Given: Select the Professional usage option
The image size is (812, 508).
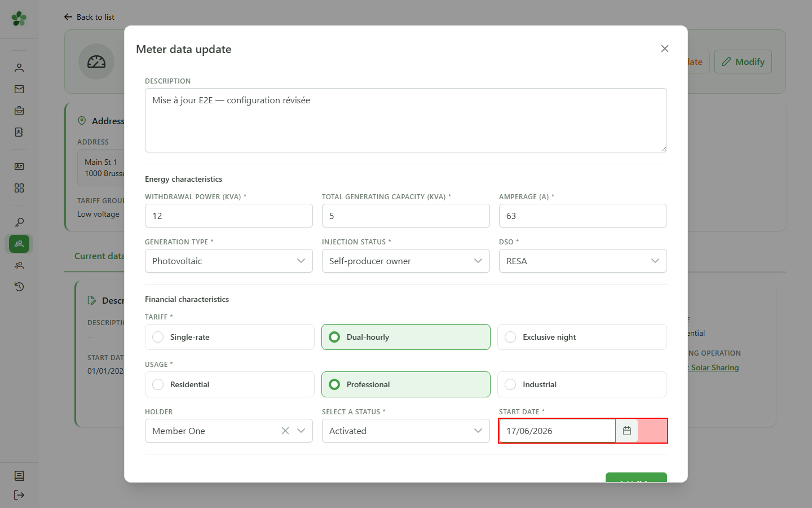Looking at the screenshot, I should [406, 384].
